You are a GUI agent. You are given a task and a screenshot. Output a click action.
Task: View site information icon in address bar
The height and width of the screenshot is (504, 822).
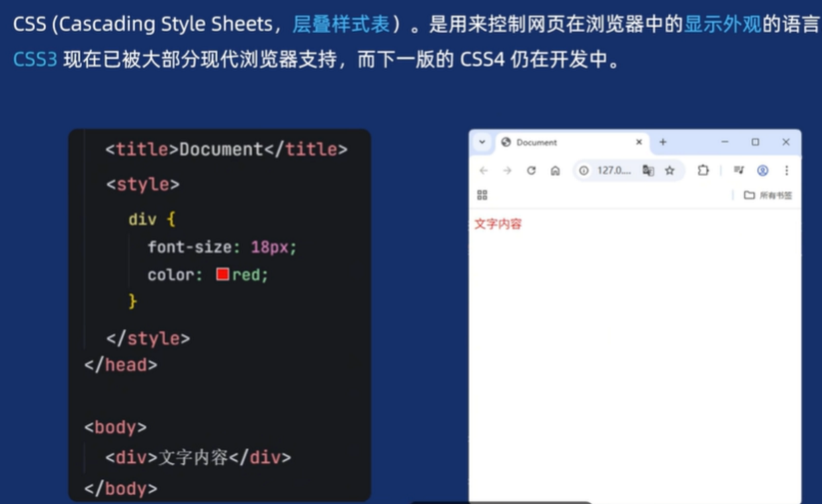pos(584,171)
